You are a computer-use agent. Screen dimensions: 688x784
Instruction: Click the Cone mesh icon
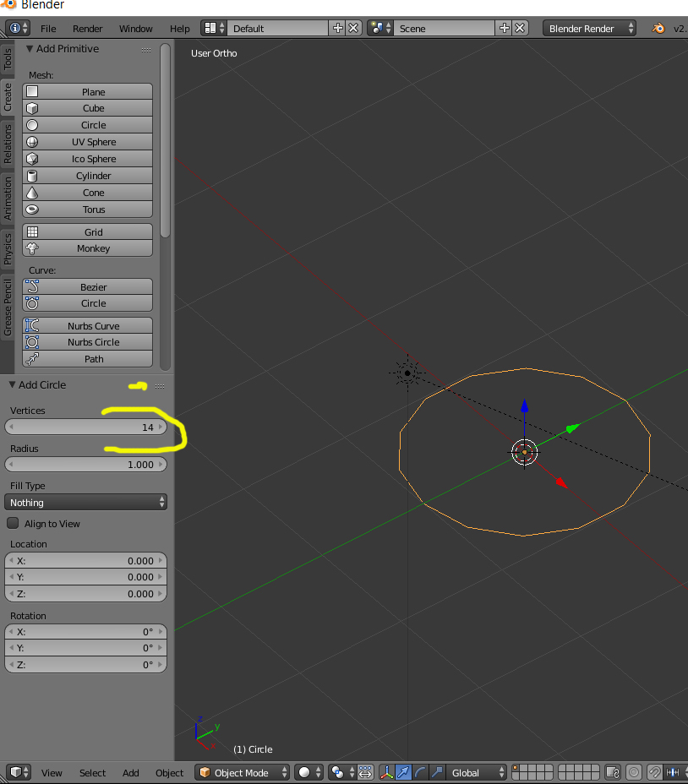coord(32,193)
